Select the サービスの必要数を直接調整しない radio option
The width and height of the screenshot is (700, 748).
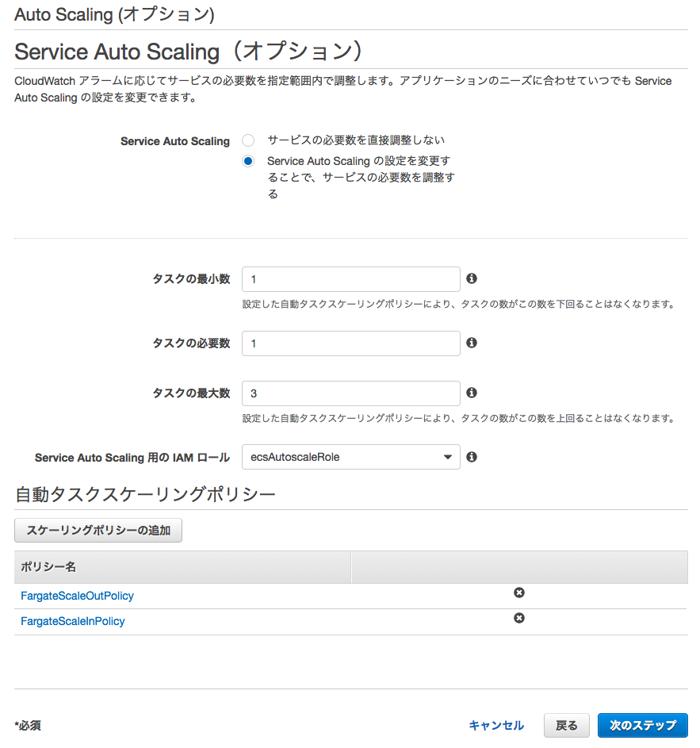click(x=247, y=140)
